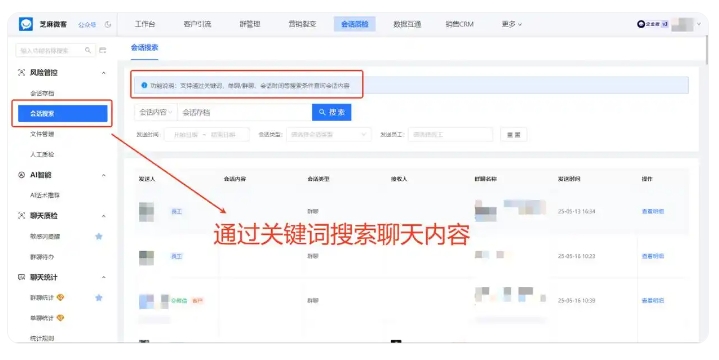Open 人工质检 in the sidebar
This screenshot has width=719, height=360.
(42, 154)
